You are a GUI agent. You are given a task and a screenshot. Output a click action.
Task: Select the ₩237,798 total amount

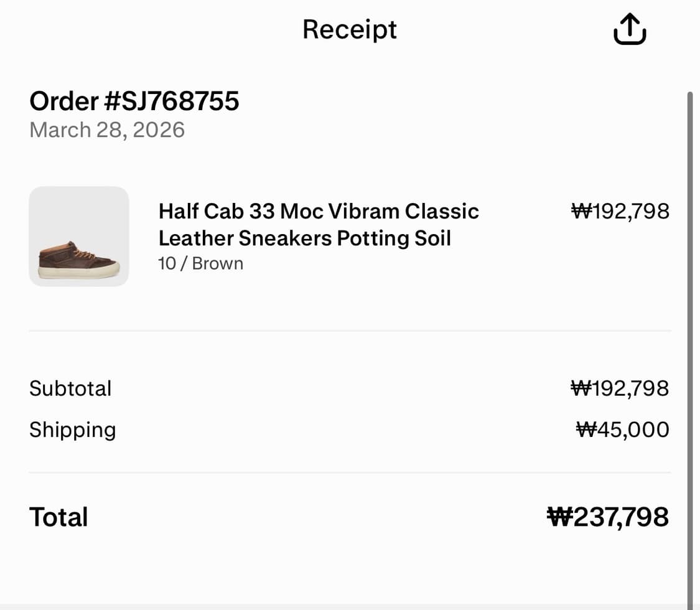[608, 517]
